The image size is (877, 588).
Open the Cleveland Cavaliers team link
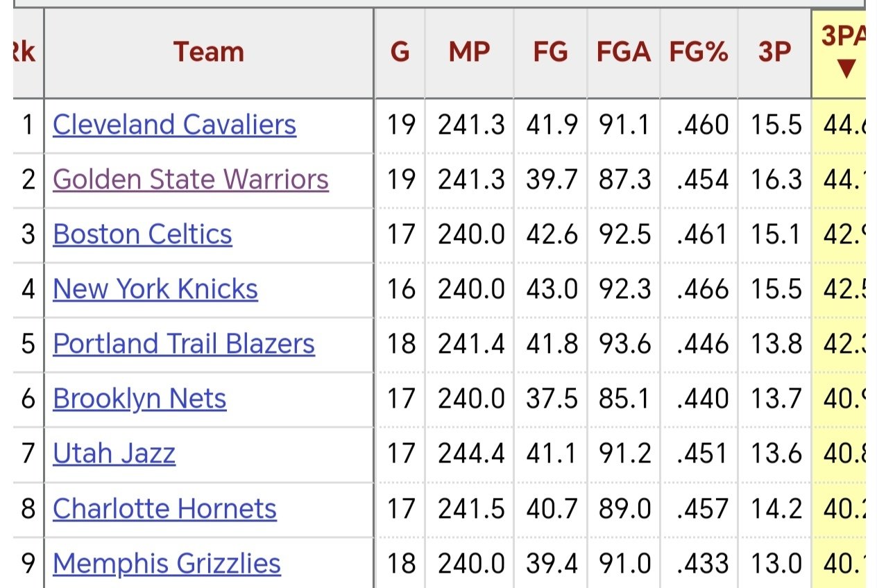[x=174, y=125]
